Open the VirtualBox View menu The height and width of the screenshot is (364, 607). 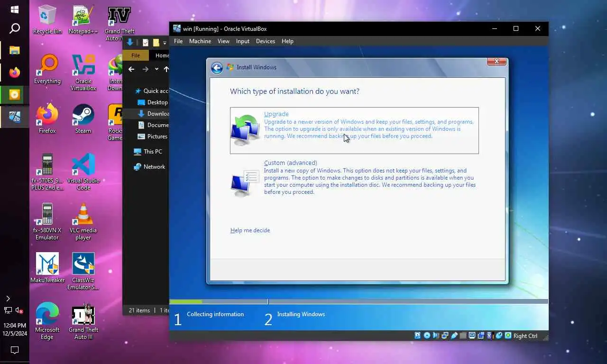pos(223,41)
